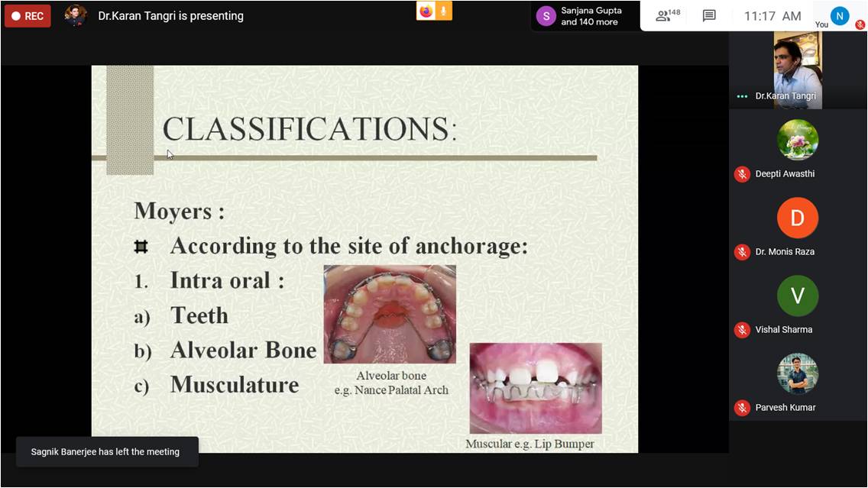The width and height of the screenshot is (868, 488).
Task: Click the Firefox sharing indicator icon
Action: tap(426, 11)
